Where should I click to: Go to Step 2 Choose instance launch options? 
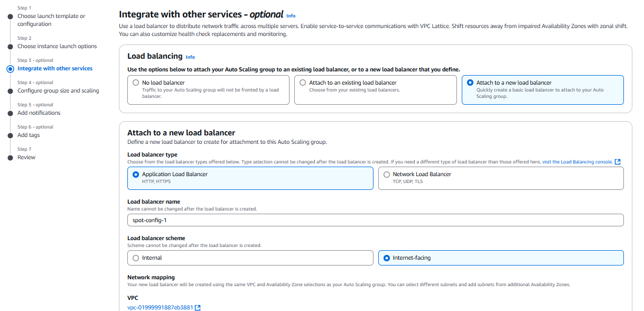point(57,46)
